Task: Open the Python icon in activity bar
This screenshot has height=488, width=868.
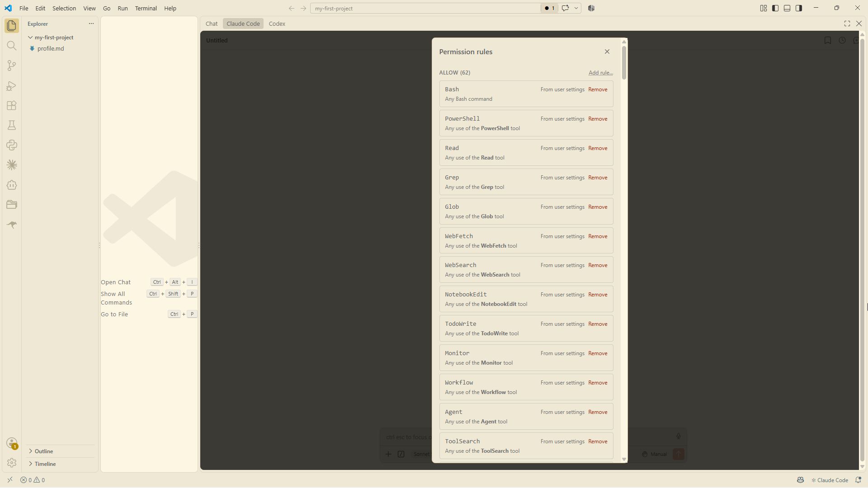Action: click(12, 145)
